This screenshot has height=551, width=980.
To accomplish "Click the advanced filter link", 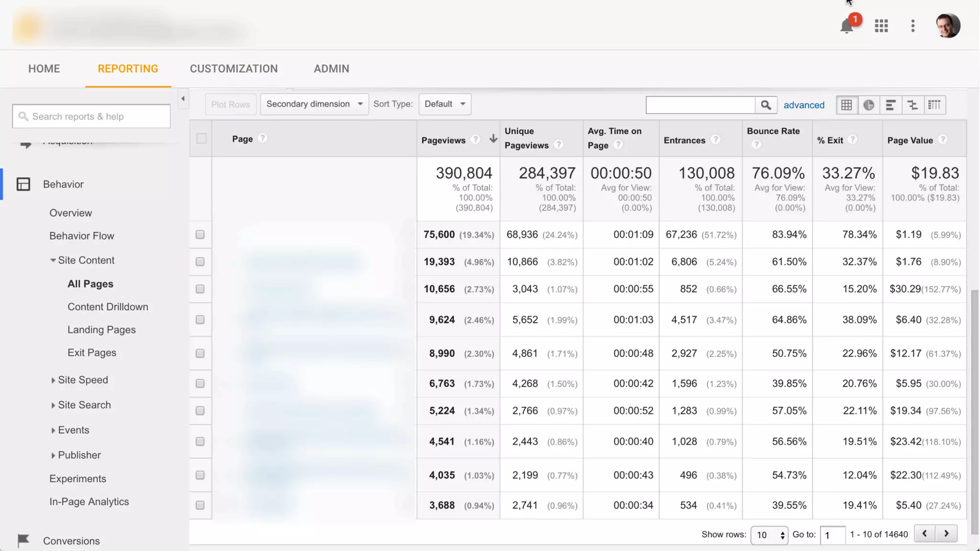I will pos(803,105).
